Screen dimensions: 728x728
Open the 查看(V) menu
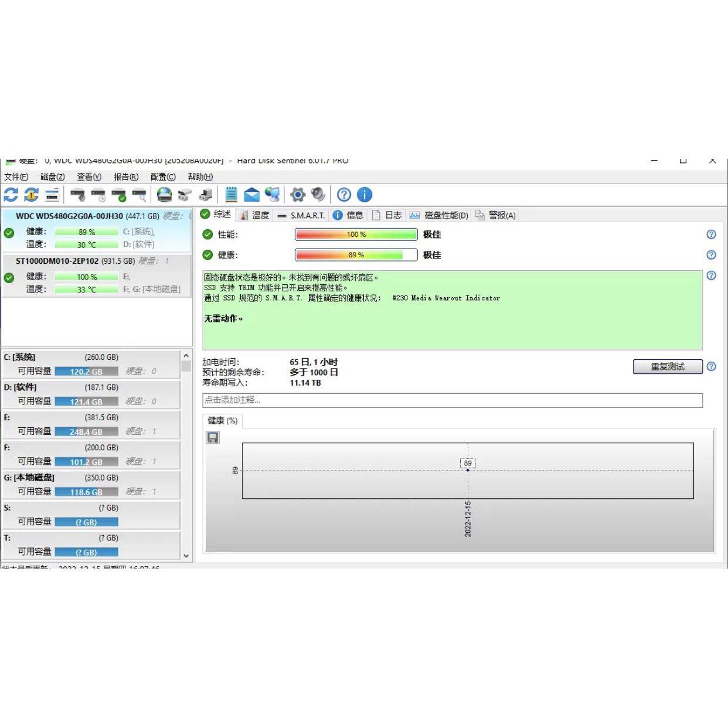tap(89, 176)
